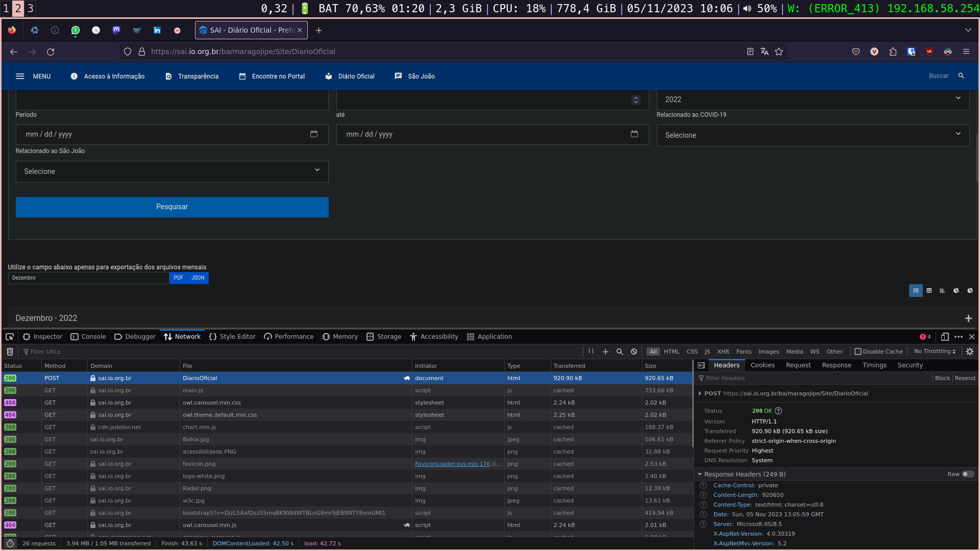
Task: Filter requests by Fonts type
Action: (744, 352)
